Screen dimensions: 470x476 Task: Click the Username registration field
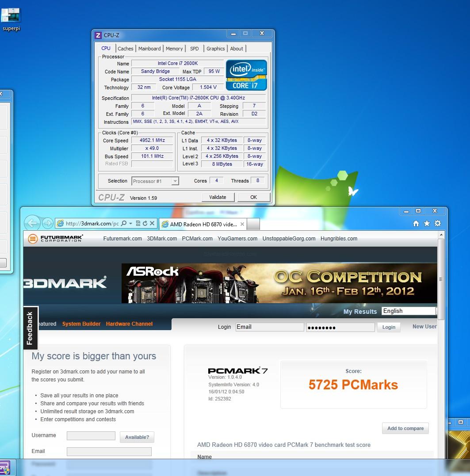91,436
